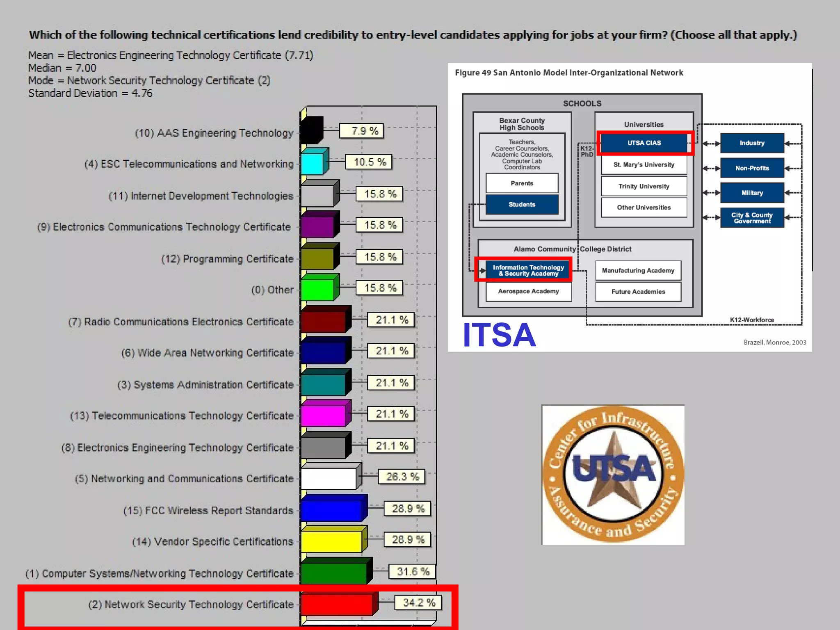Screen dimensions: 840x630
Task: Click the Industry box in the diagram
Action: pos(752,143)
